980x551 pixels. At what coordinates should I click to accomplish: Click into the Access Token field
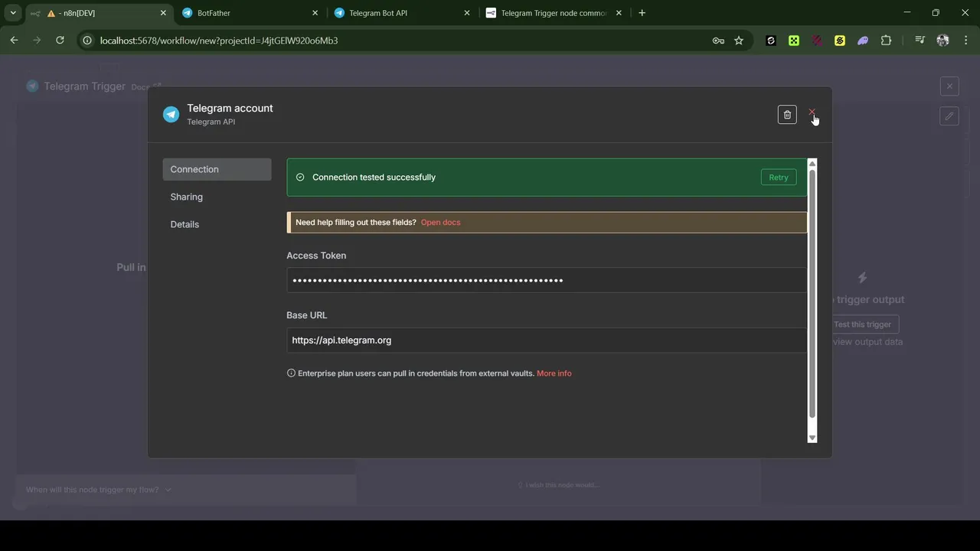pyautogui.click(x=546, y=280)
